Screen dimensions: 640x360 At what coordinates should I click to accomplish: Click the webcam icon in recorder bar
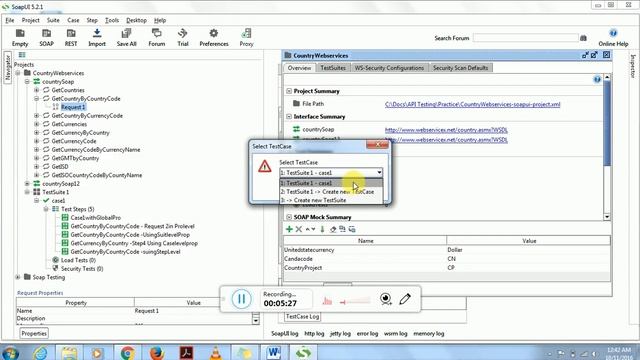pos(386,299)
